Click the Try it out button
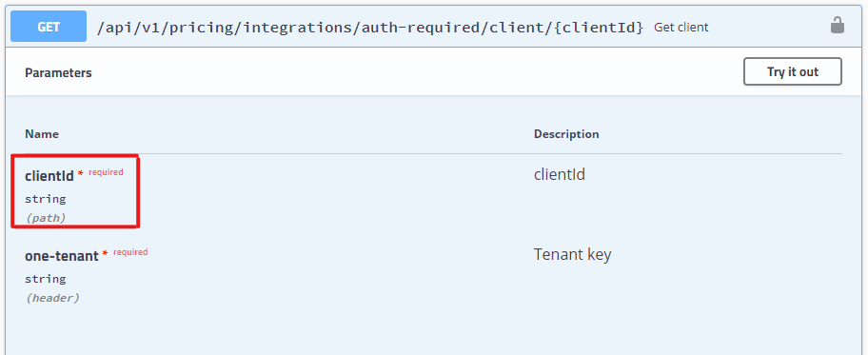This screenshot has height=355, width=868. (793, 71)
